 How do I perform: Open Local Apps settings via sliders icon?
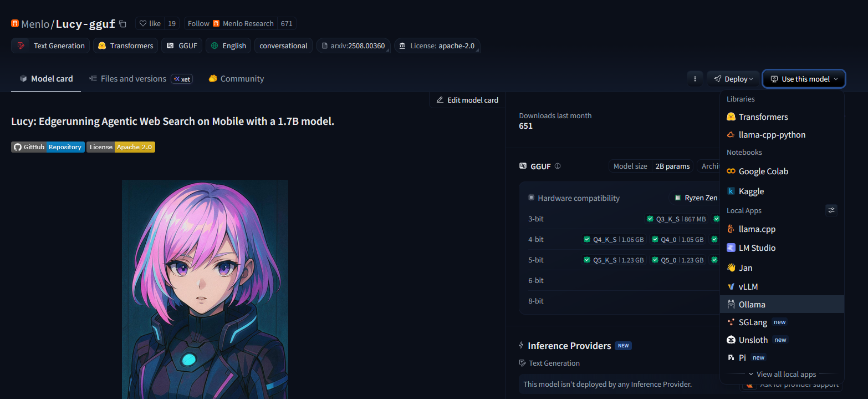pyautogui.click(x=831, y=210)
